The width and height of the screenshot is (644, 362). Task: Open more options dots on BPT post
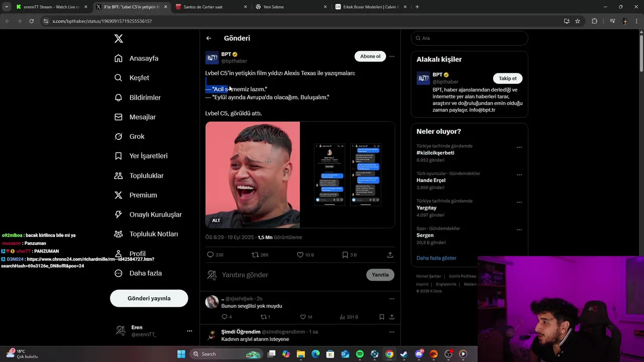point(392,56)
